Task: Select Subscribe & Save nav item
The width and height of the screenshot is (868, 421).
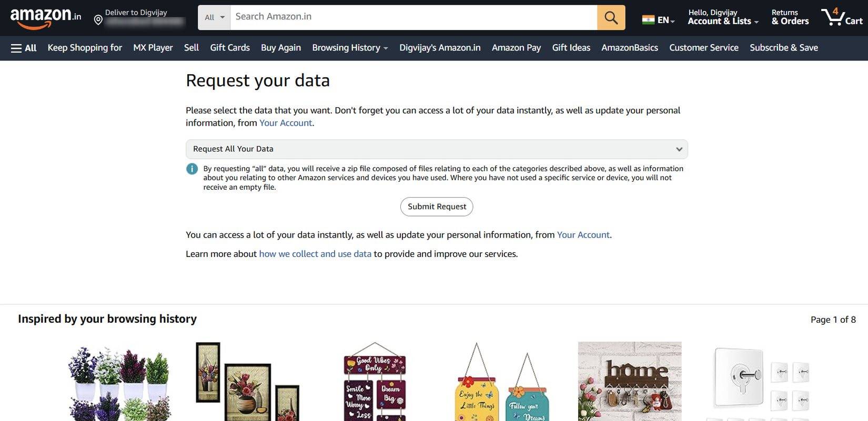Action: 784,48
